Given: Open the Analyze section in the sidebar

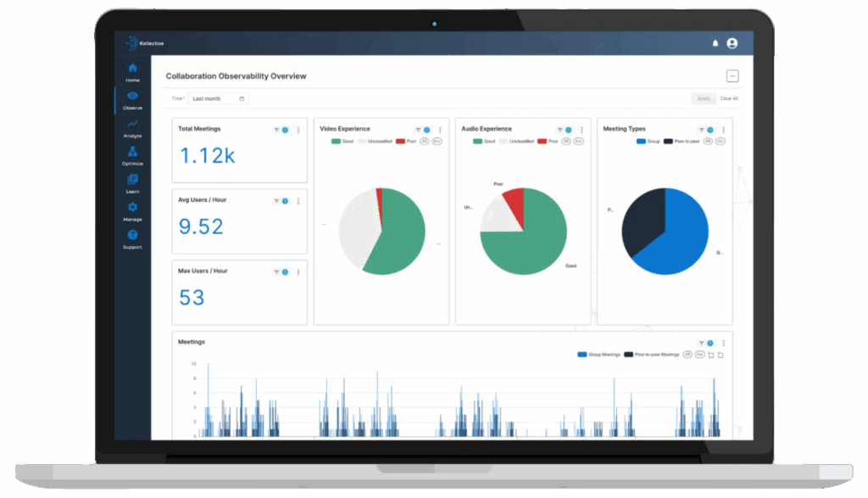Looking at the screenshot, I should [x=132, y=127].
